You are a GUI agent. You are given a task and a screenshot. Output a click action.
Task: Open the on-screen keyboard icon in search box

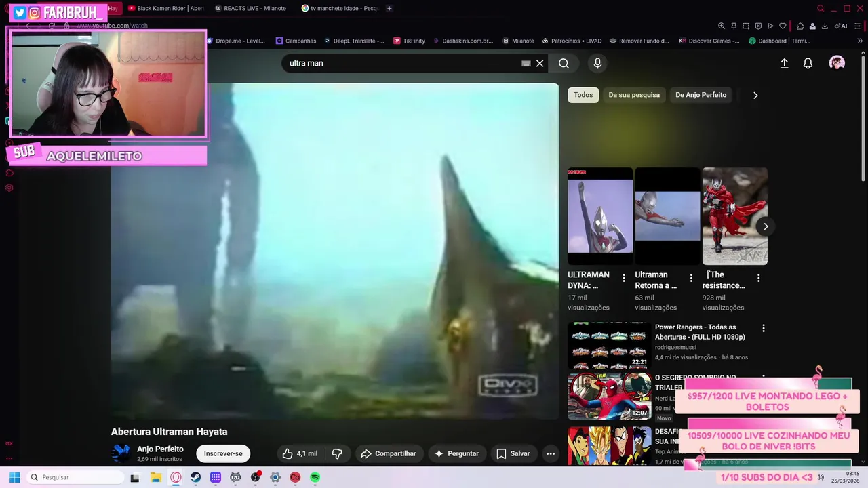pos(526,63)
